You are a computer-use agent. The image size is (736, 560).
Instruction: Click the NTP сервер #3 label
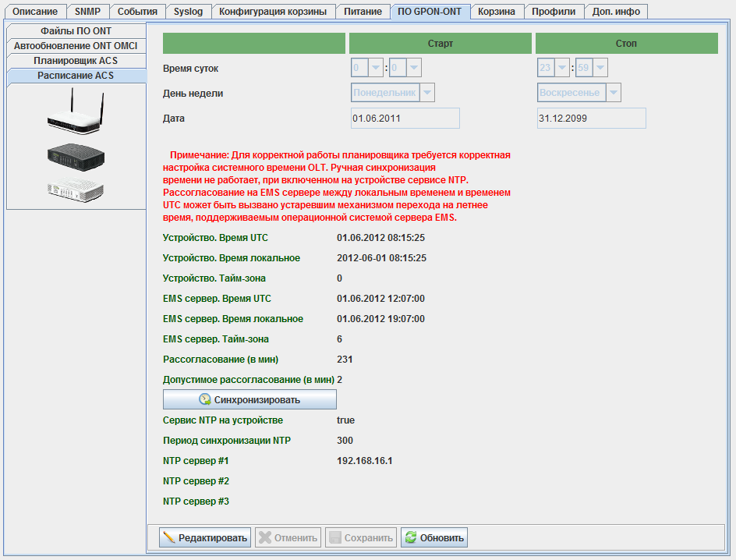coord(196,502)
